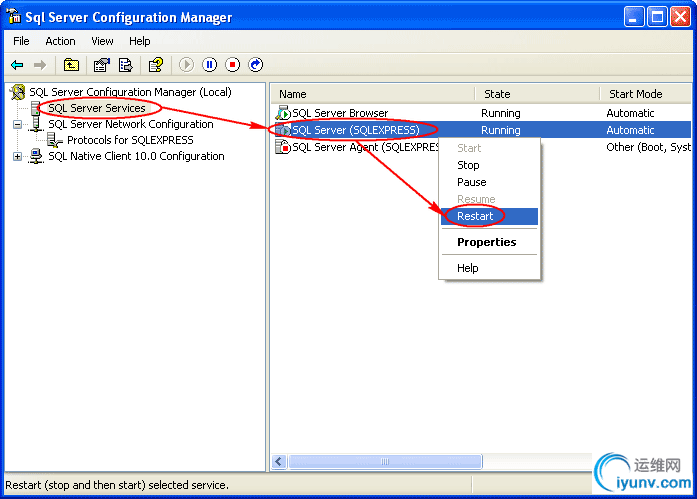Click the Protocols for SQLEXPRESS icon
697x499 pixels.
54,140
